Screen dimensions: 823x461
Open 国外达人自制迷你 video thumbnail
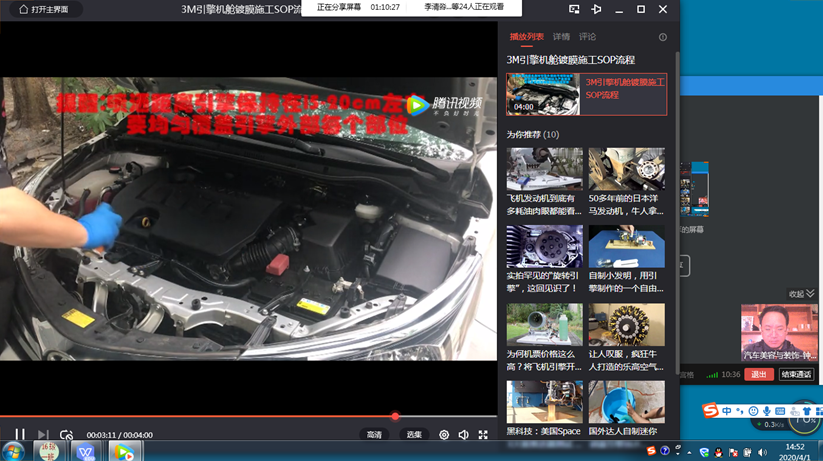(x=627, y=402)
